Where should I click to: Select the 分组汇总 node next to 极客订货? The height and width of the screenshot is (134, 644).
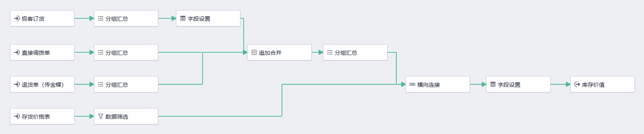click(x=126, y=18)
